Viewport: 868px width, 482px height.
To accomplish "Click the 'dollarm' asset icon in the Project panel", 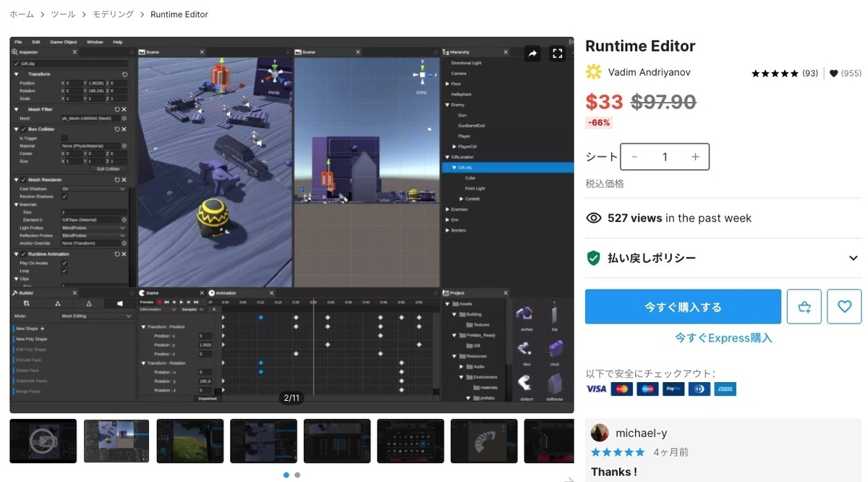I will (x=526, y=384).
